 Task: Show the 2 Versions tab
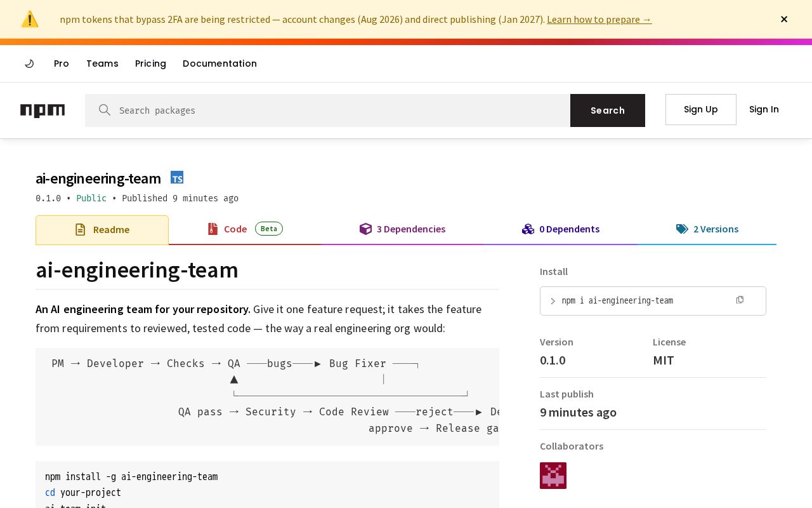(x=707, y=229)
